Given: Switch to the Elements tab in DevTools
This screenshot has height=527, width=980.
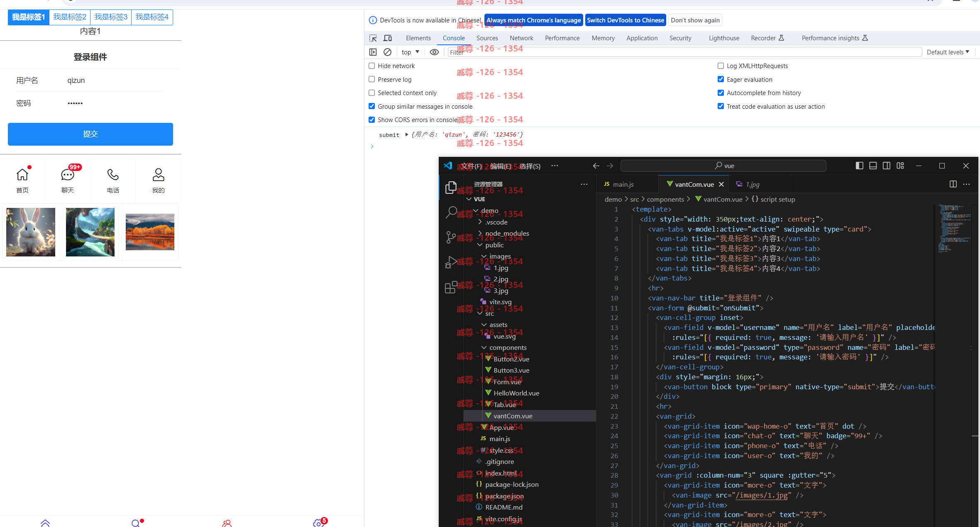Looking at the screenshot, I should click(418, 38).
